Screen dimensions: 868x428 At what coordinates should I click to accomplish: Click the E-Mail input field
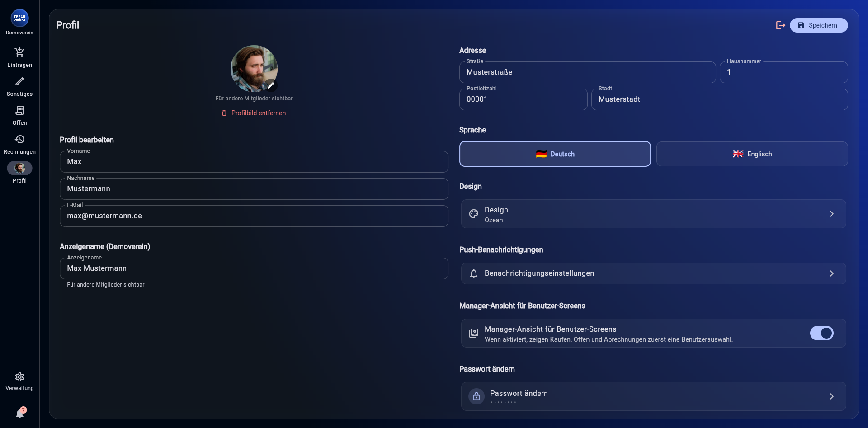pos(254,216)
